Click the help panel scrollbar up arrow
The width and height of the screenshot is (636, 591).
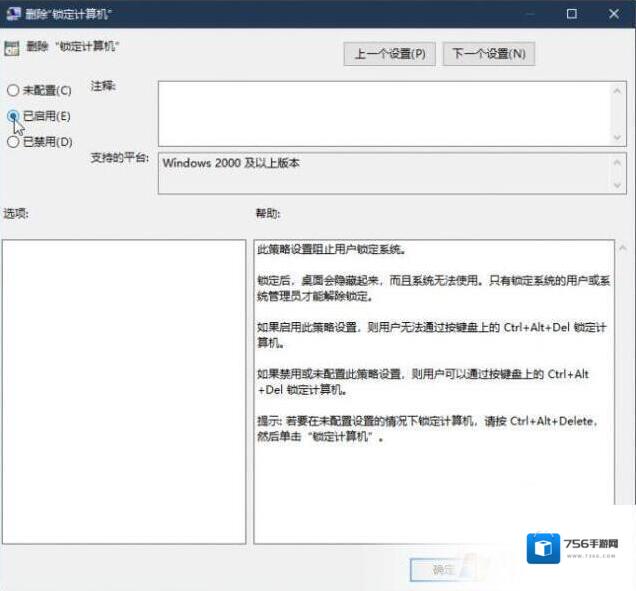click(x=623, y=248)
